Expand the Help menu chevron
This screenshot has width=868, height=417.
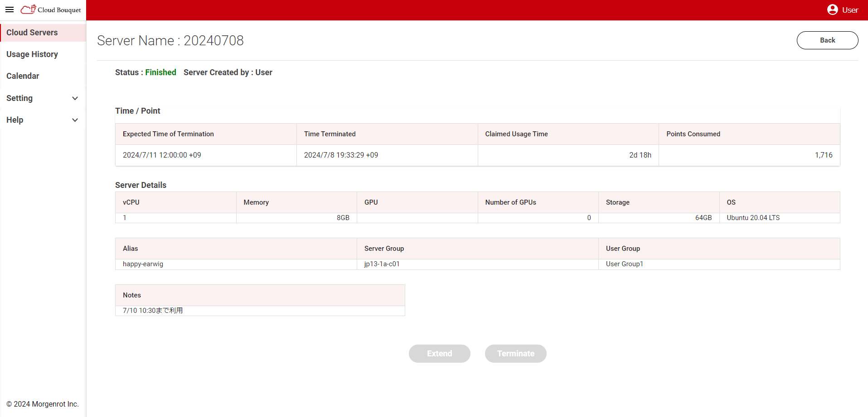click(75, 120)
